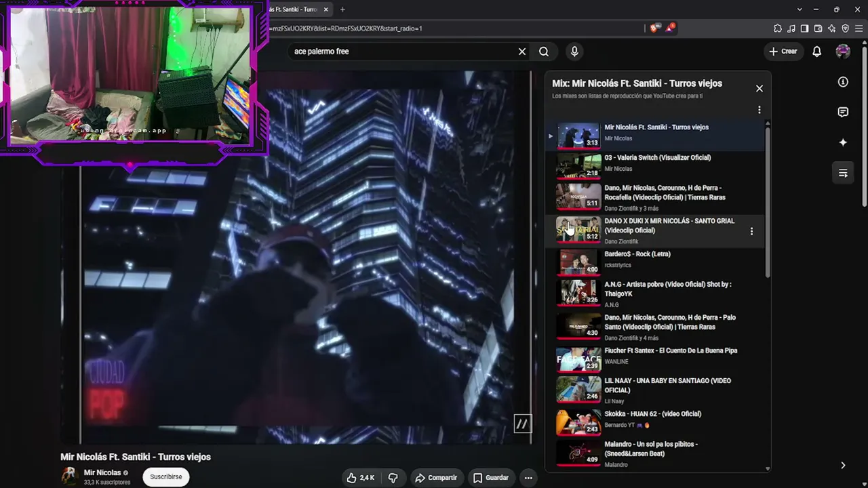Click the magnifier search button

(544, 52)
